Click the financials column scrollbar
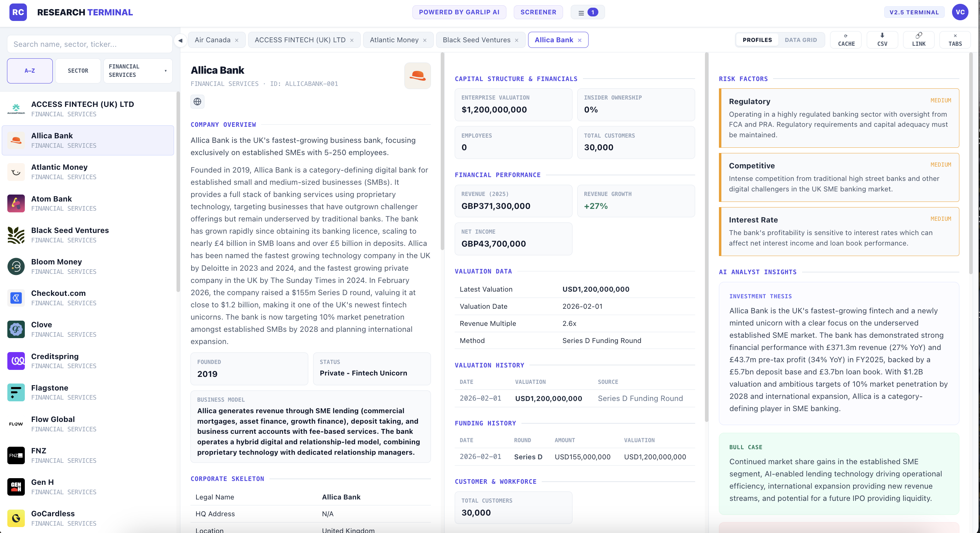 coord(706,237)
